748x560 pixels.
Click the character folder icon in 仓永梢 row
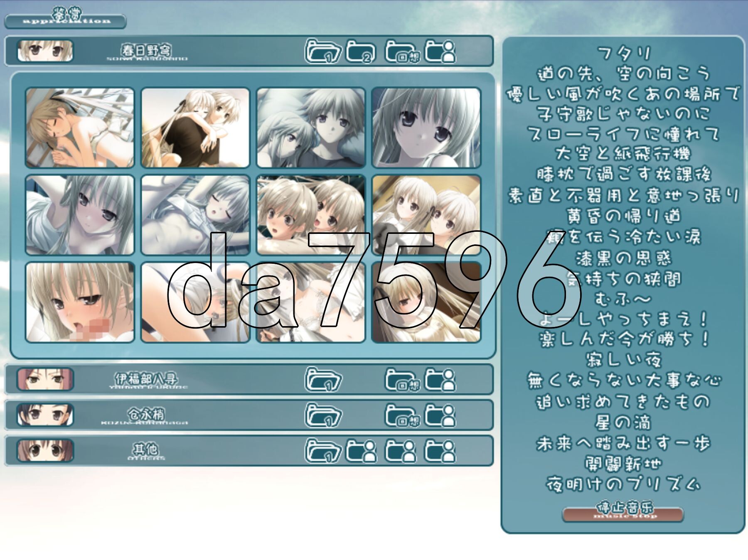tap(440, 415)
